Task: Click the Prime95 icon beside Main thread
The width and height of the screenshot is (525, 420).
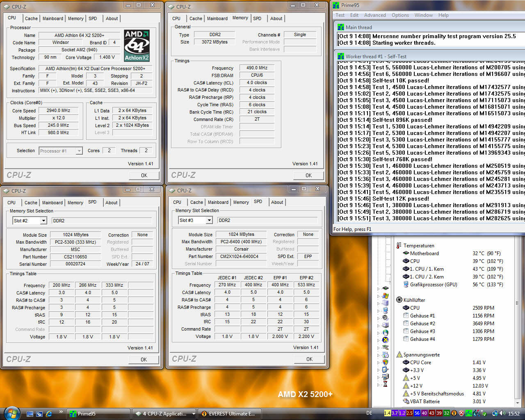Action: [x=340, y=27]
